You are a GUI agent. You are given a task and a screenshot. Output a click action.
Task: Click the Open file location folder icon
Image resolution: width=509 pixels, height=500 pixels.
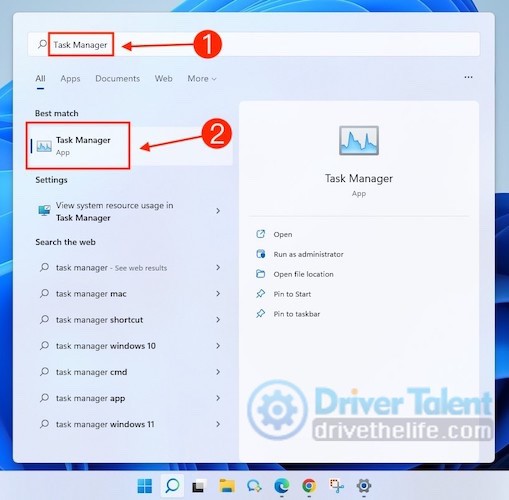260,274
